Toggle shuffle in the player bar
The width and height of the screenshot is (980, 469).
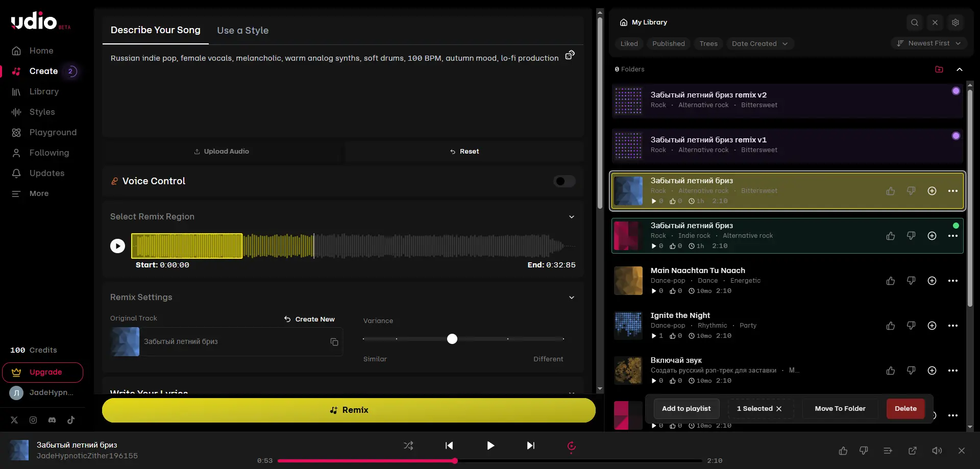pos(408,446)
